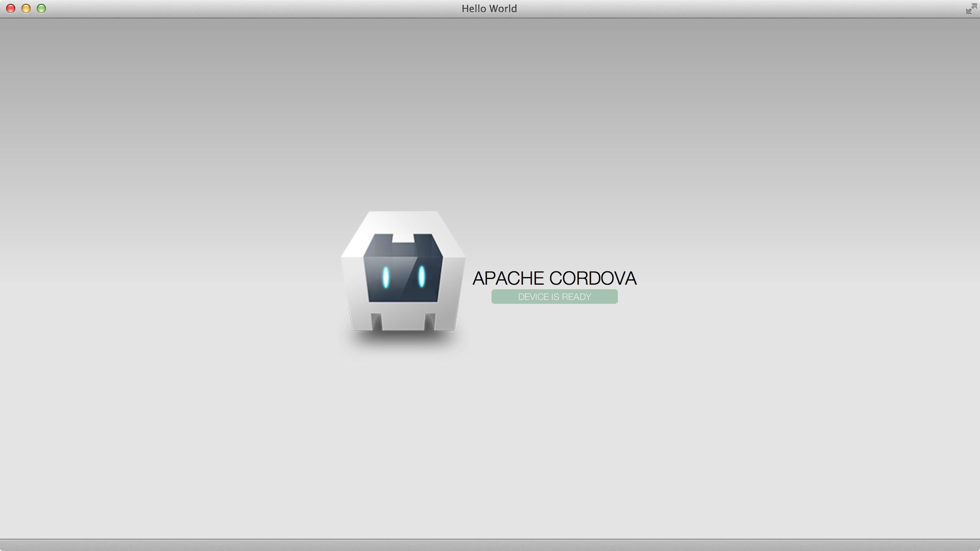Viewport: 980px width, 551px height.
Task: Click the word CORDOVA in the heading
Action: click(x=593, y=278)
